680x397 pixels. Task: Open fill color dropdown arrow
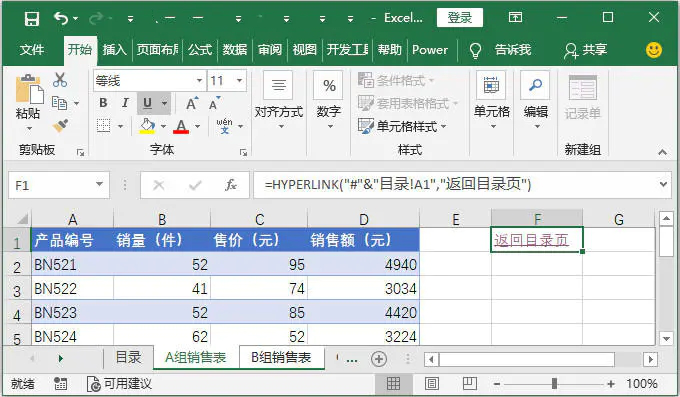[163, 126]
